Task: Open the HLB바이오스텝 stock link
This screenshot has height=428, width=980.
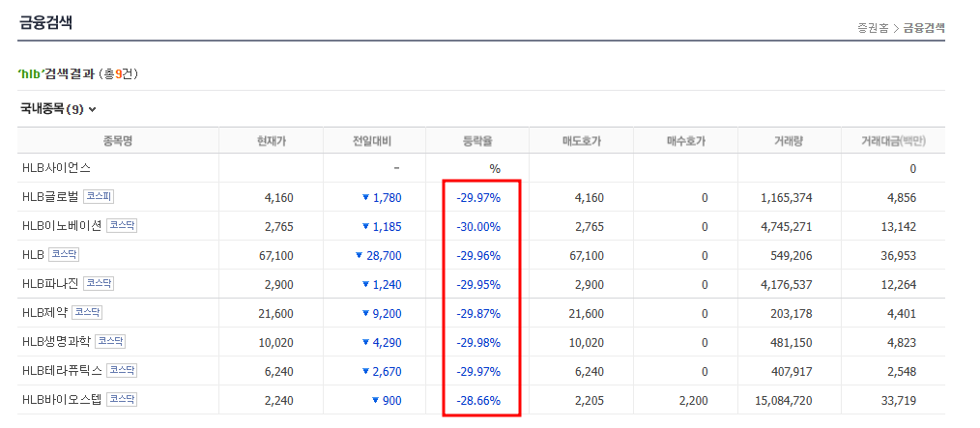Action: point(62,399)
